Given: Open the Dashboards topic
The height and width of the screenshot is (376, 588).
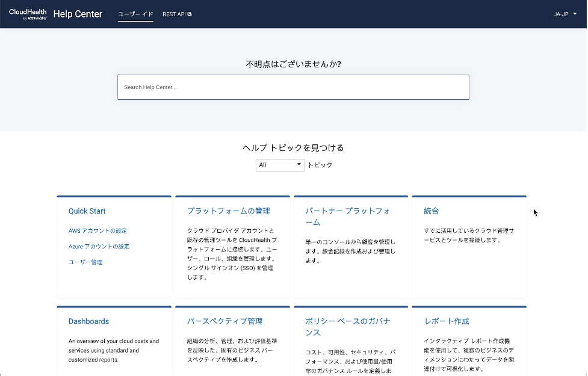Looking at the screenshot, I should coord(88,321).
